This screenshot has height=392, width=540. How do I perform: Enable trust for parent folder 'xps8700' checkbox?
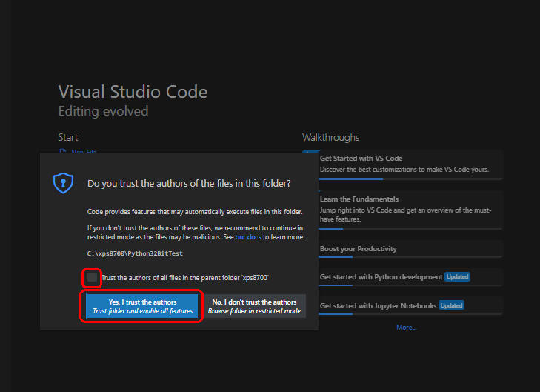tap(92, 277)
